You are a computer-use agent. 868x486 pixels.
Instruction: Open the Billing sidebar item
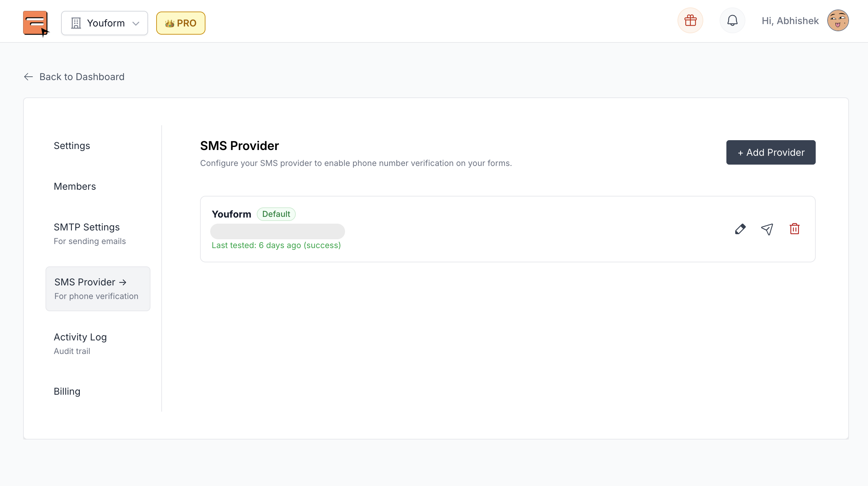tap(67, 391)
